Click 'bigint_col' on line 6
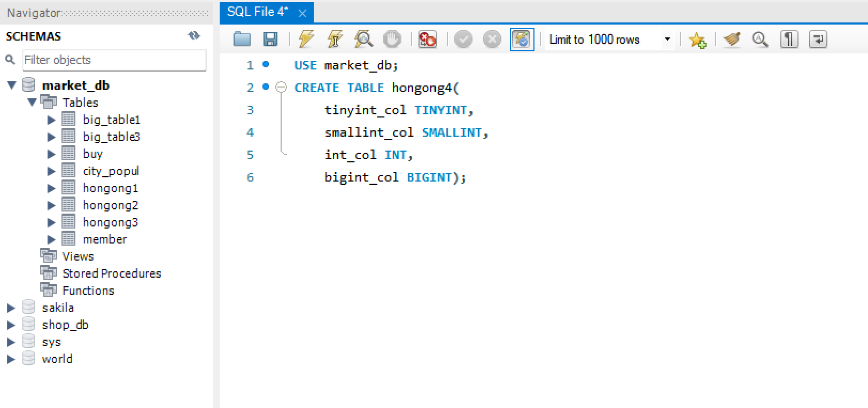This screenshot has width=868, height=408. (362, 178)
